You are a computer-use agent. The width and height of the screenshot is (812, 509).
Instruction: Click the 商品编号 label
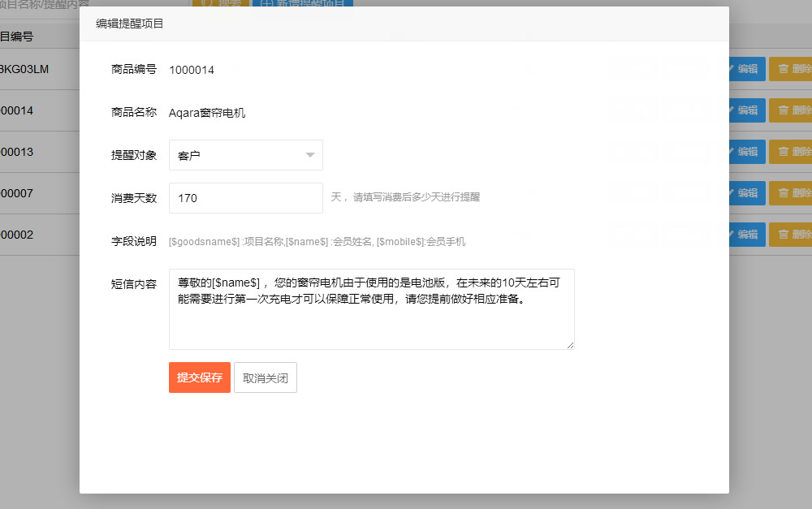click(134, 69)
